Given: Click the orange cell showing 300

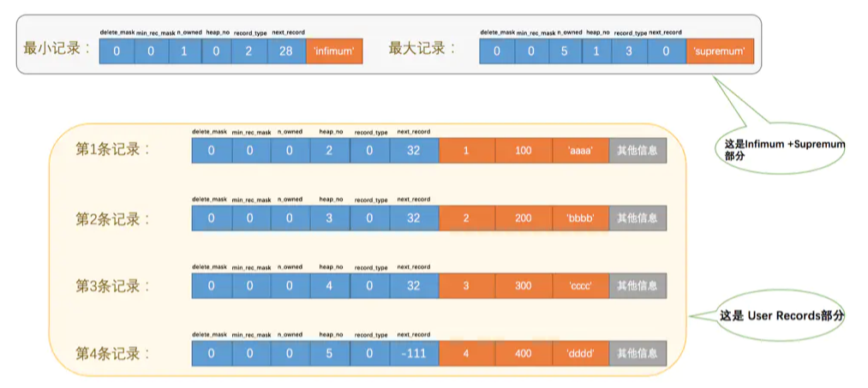Looking at the screenshot, I should (x=524, y=285).
